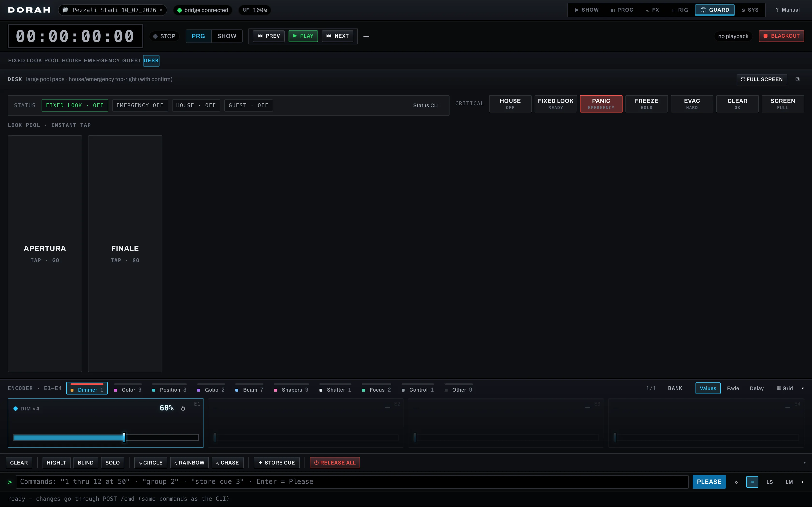Jump to previous cue with PREV

tap(268, 36)
